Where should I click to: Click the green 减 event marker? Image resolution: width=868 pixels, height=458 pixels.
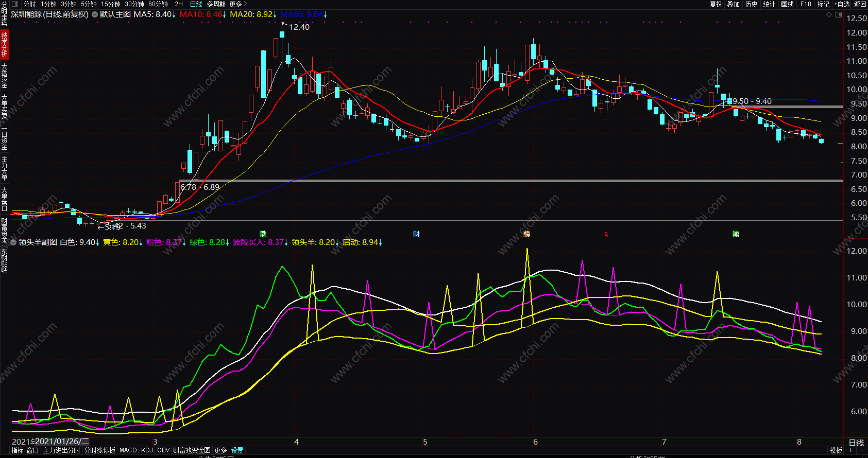pos(736,234)
